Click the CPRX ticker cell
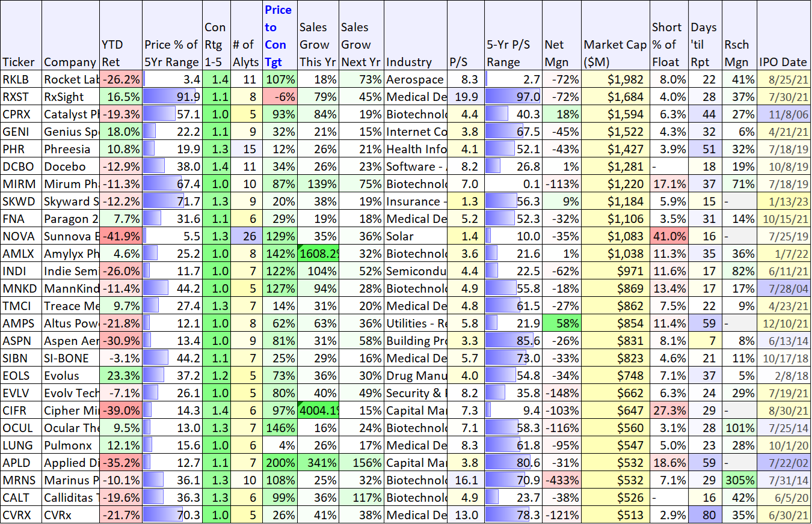The image size is (812, 524). click(x=21, y=114)
